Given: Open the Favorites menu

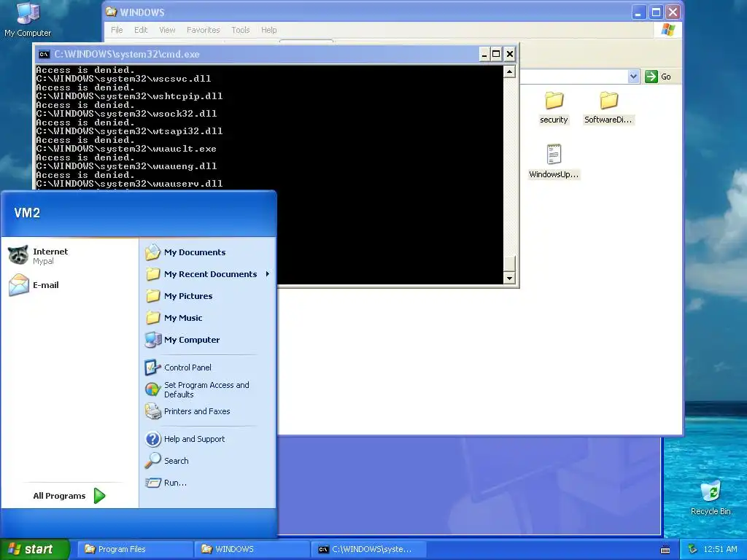Looking at the screenshot, I should (x=203, y=30).
